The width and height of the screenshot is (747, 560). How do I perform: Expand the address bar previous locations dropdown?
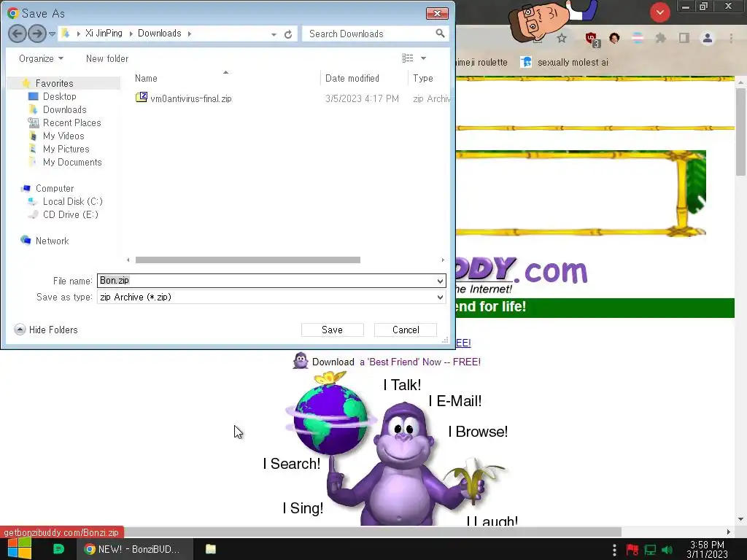pyautogui.click(x=274, y=34)
